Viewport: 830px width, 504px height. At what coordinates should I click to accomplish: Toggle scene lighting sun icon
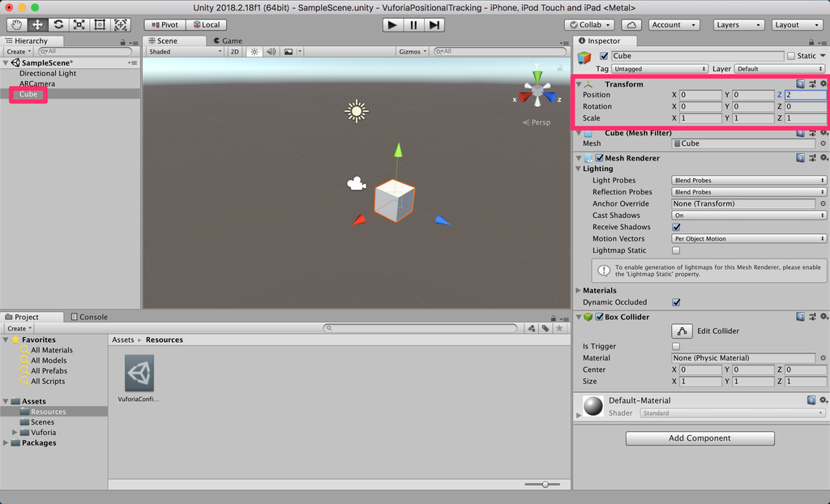click(x=255, y=51)
